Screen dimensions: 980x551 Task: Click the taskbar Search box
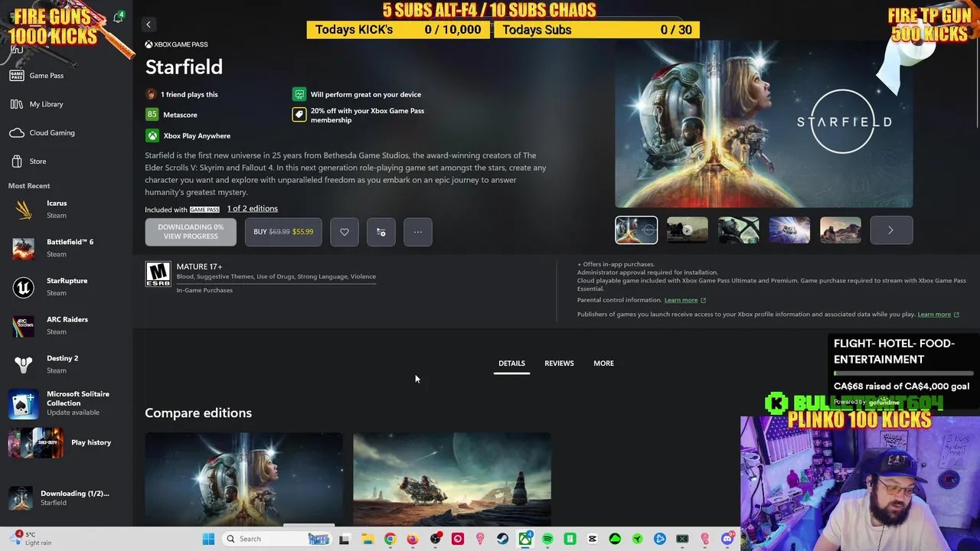point(277,539)
